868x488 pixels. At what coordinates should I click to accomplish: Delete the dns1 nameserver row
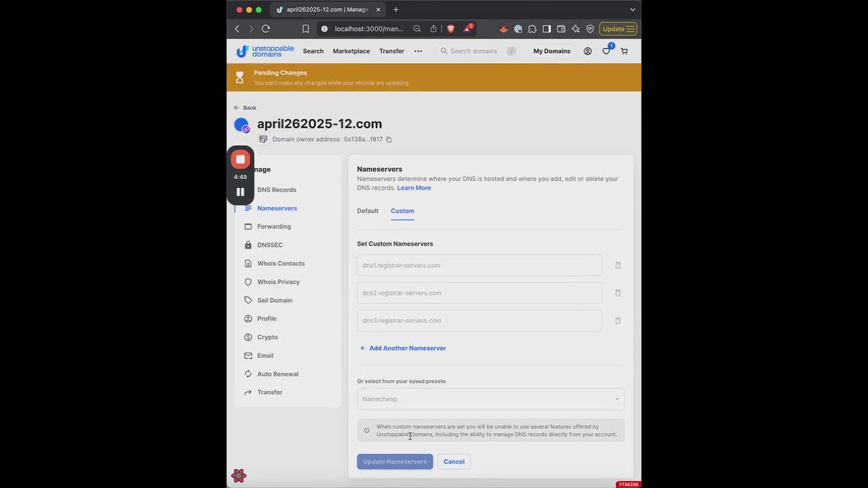[x=618, y=265]
